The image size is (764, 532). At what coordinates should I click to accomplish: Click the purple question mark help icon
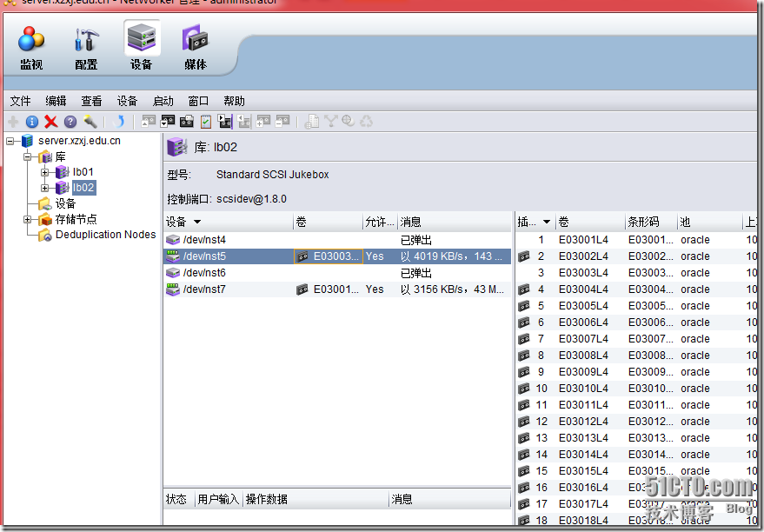(70, 122)
